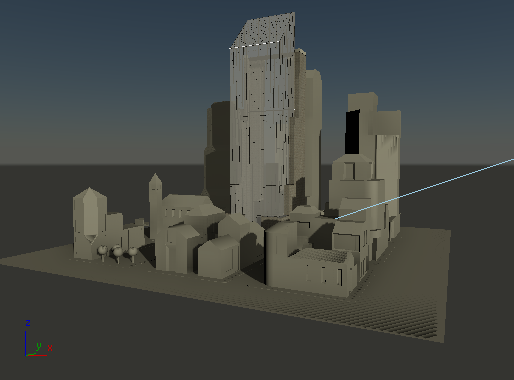This screenshot has width=514, height=380.
Task: Click the black rectangular face on the right tower
Action: (352, 132)
